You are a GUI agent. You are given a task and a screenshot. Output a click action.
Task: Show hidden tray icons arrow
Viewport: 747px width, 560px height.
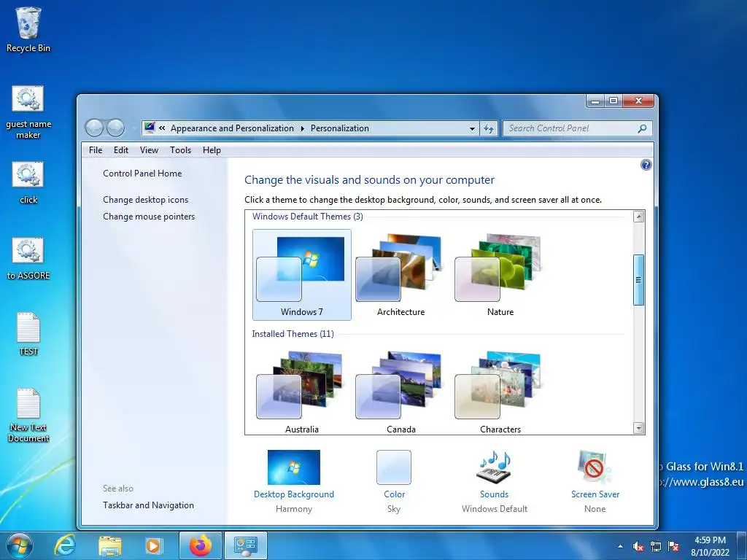tap(620, 547)
